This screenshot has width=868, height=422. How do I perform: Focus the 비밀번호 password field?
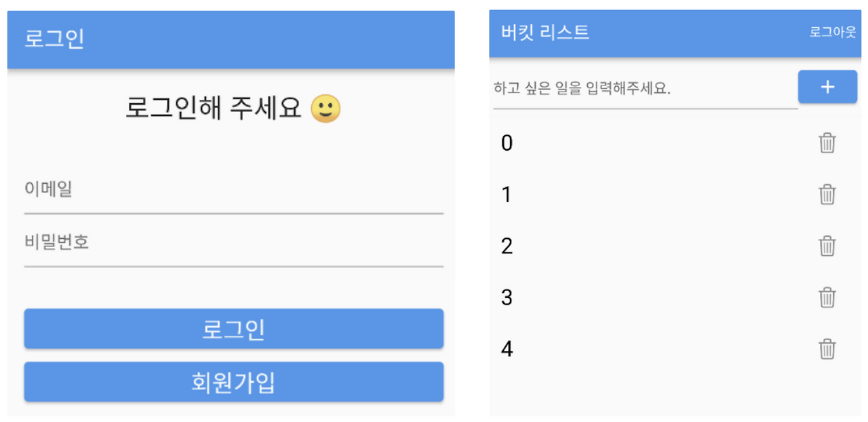(233, 243)
